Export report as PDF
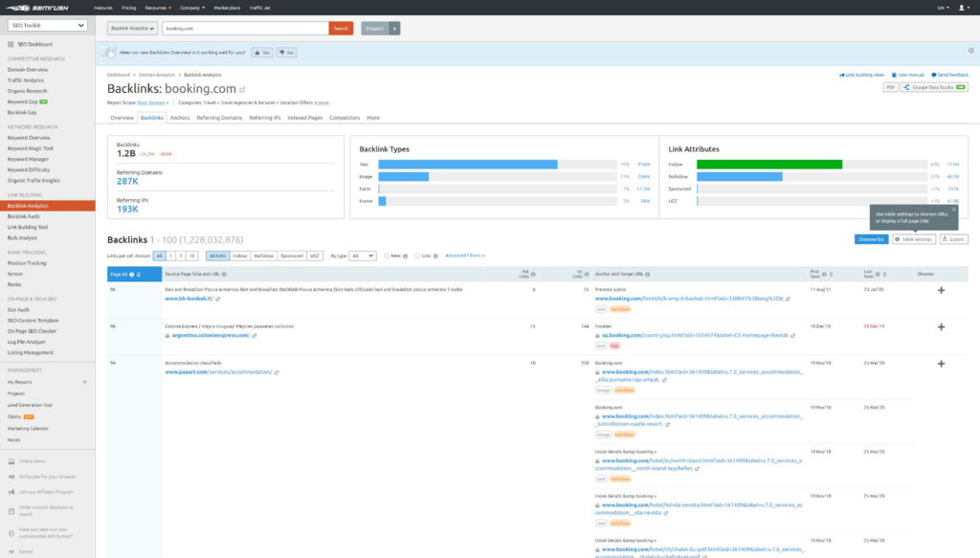Screen dimensions: 980x558 pyautogui.click(x=890, y=87)
